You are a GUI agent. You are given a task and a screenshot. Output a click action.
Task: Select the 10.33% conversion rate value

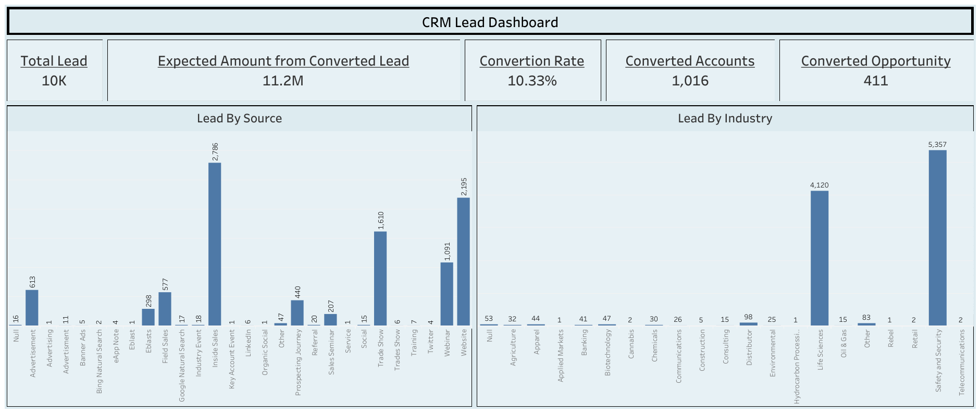tap(532, 81)
